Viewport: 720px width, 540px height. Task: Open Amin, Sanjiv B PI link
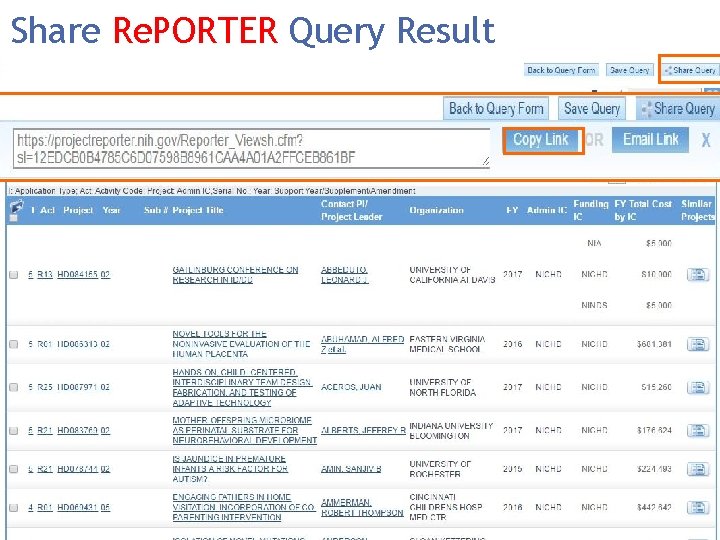[351, 469]
